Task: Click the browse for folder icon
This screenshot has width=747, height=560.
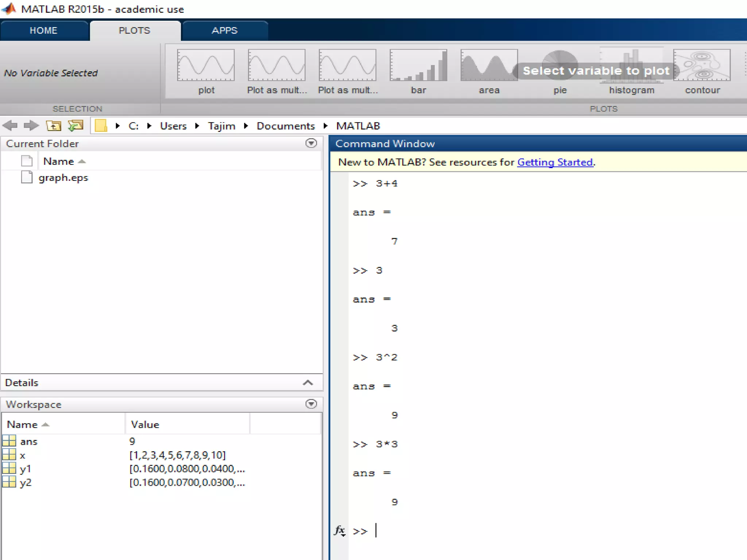Action: [76, 125]
